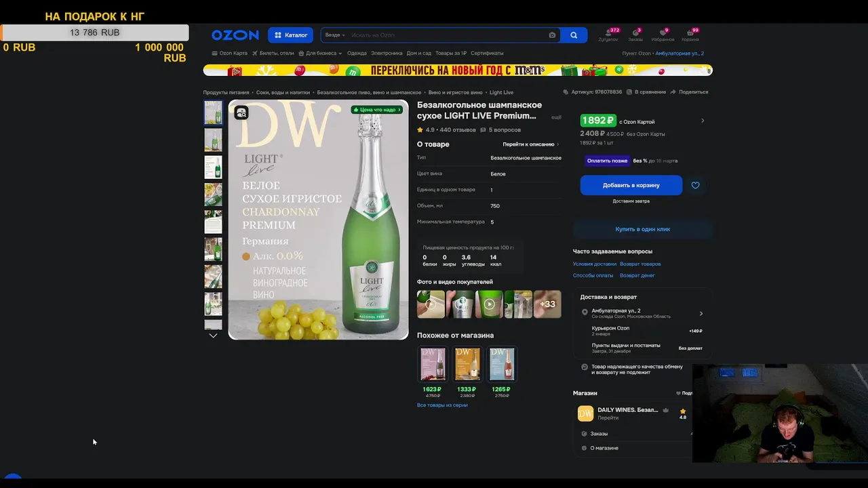Open similar product priced 1265 ₽
Image resolution: width=868 pixels, height=488 pixels.
tap(501, 371)
